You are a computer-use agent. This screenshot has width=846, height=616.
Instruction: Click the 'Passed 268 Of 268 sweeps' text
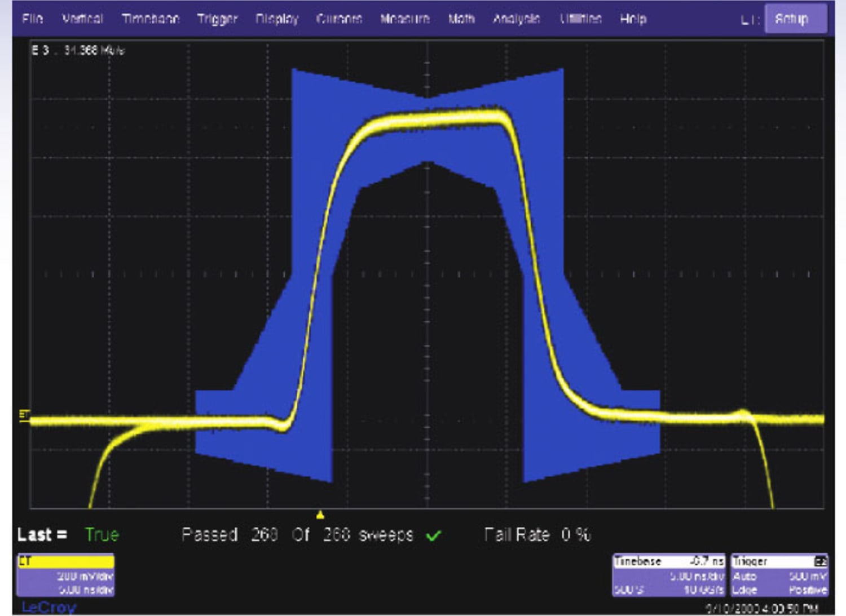pos(297,534)
